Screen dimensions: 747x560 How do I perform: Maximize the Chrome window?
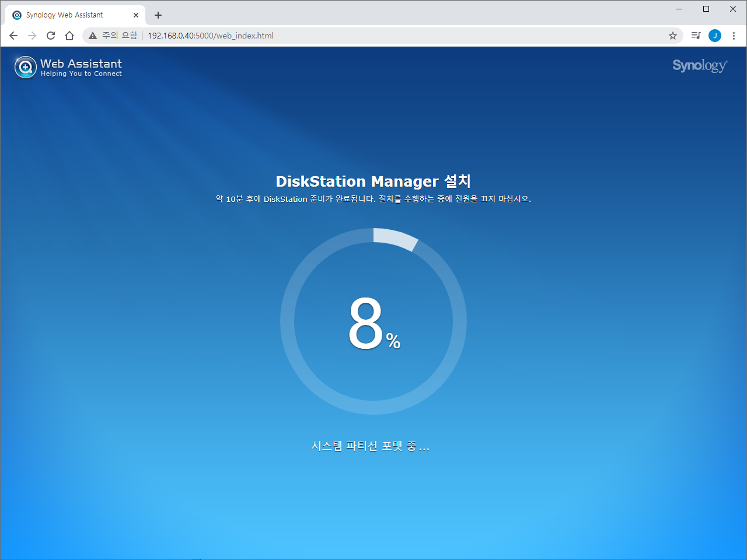(x=706, y=9)
